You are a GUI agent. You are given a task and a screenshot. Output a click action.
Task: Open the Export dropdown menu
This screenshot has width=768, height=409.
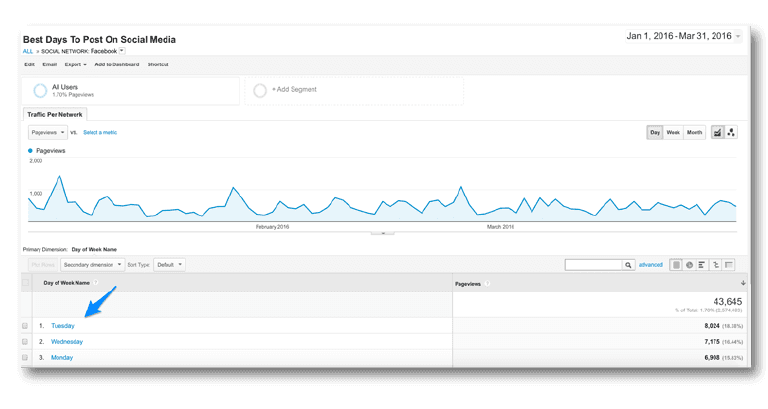pyautogui.click(x=75, y=64)
